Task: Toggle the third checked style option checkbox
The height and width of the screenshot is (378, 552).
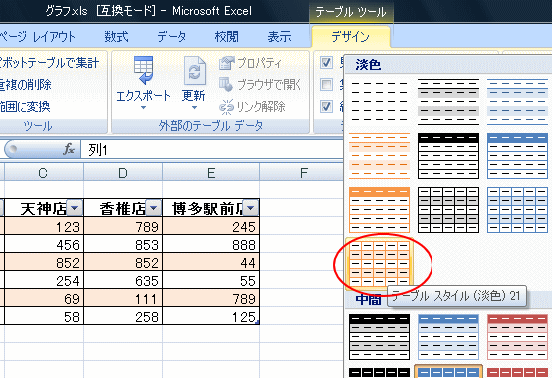Action: pos(326,106)
